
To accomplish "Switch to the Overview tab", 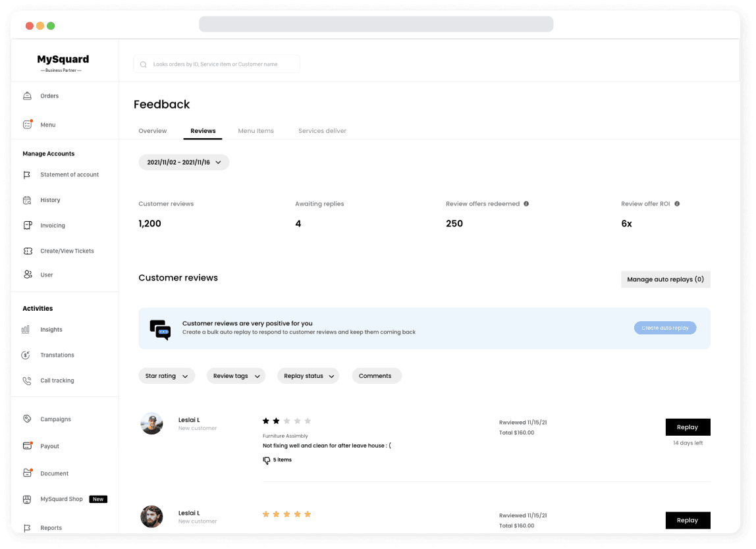I will pyautogui.click(x=153, y=131).
